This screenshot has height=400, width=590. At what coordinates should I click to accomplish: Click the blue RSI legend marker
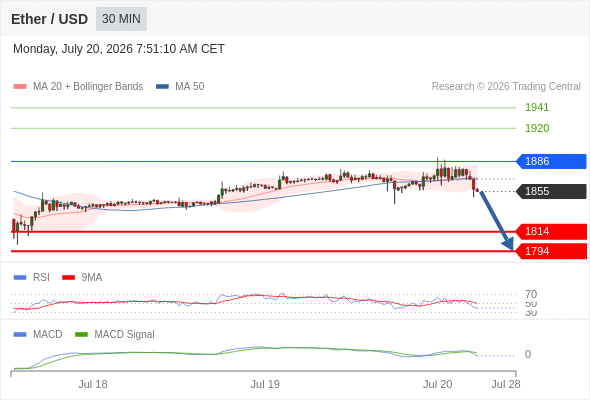click(x=20, y=278)
